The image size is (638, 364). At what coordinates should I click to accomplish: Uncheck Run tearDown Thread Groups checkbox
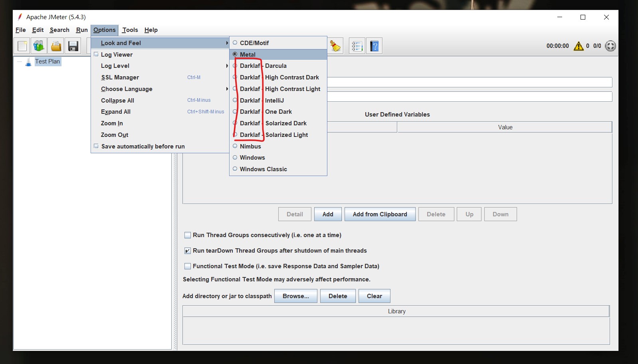188,251
